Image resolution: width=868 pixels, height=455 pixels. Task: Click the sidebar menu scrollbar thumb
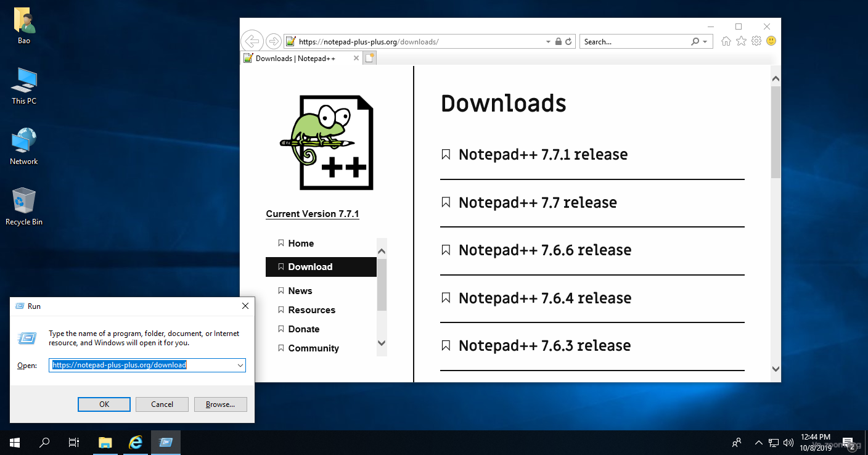click(x=382, y=284)
